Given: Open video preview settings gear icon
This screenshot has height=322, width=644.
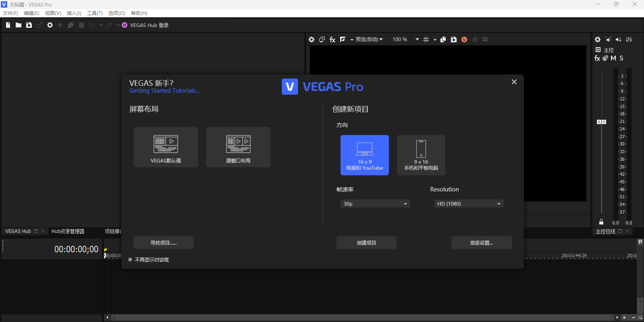Looking at the screenshot, I should click(312, 39).
